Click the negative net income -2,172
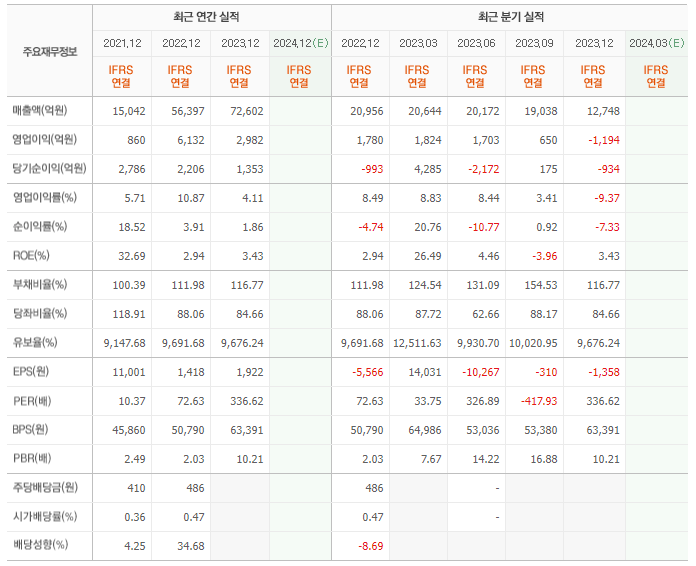This screenshot has width=696, height=566. [483, 169]
